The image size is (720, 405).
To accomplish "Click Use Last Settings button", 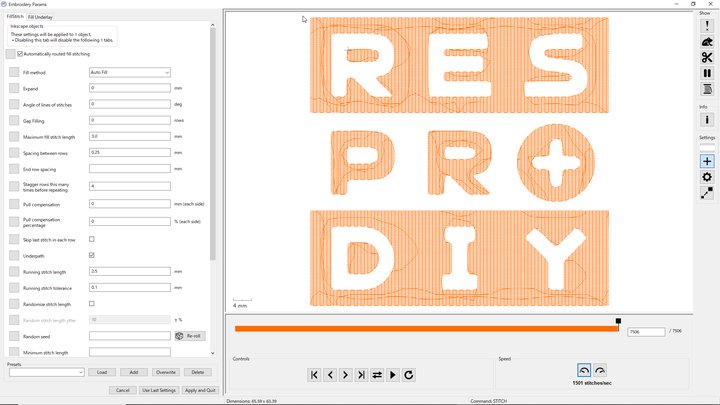I will coord(159,390).
